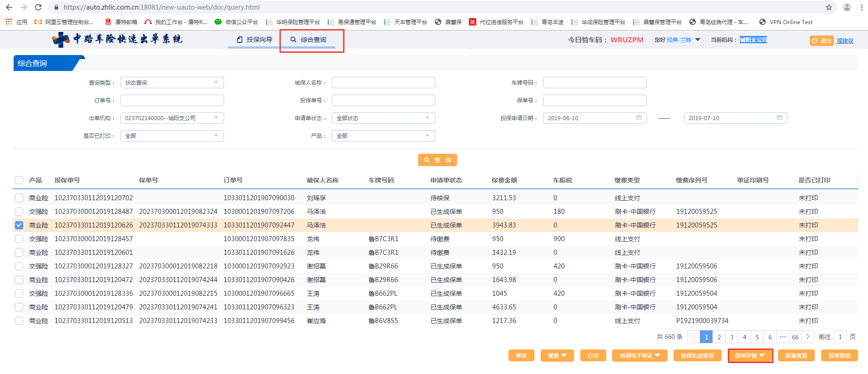Image resolution: width=868 pixels, height=374 pixels.
Task: Click the orange 查询 search button
Action: click(x=437, y=160)
